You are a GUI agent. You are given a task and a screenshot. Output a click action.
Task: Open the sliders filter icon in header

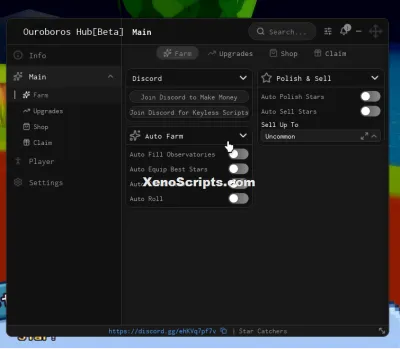point(328,31)
